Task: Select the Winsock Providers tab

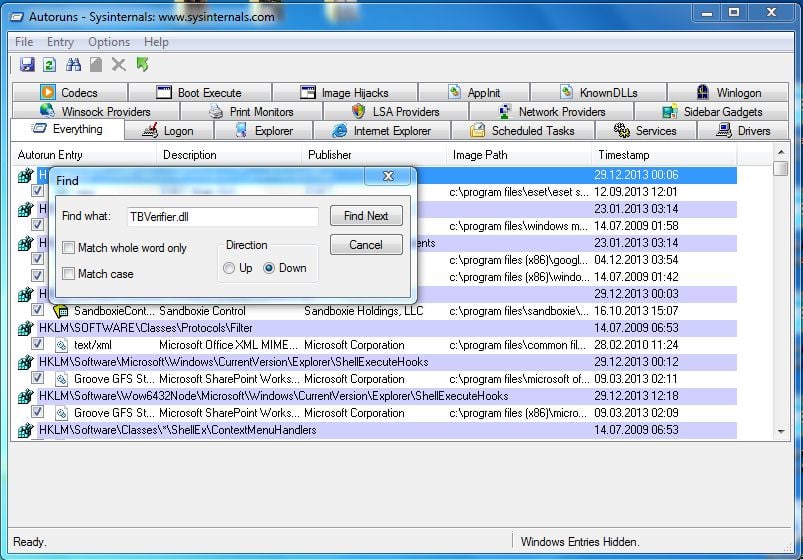Action: 96,111
